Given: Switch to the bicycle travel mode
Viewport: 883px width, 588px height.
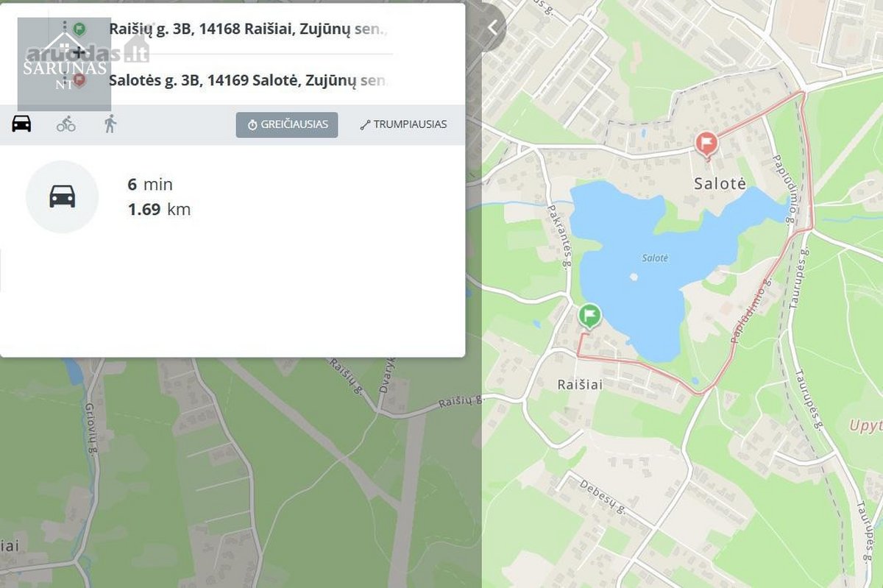Looking at the screenshot, I should 66,124.
